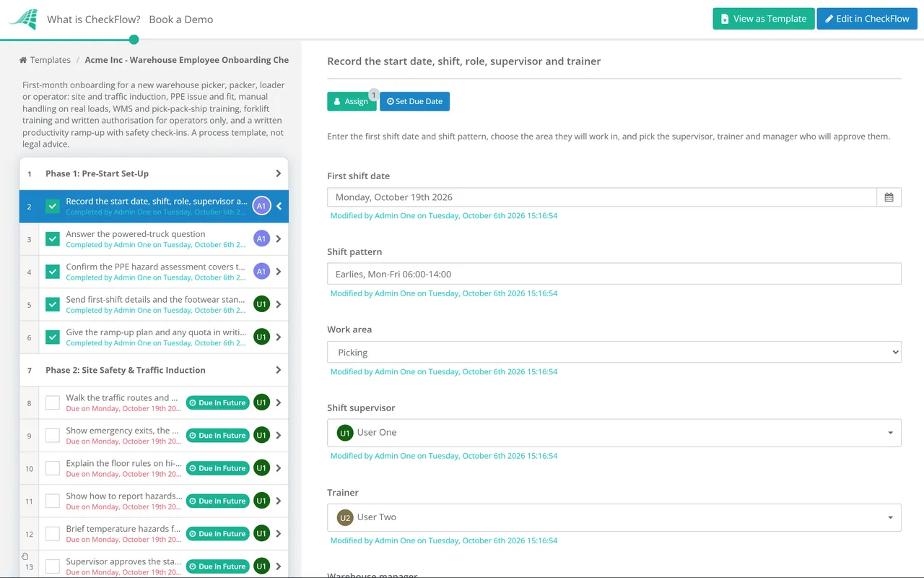The width and height of the screenshot is (924, 578).
Task: Click the U1 avatar on Send first-shift details task
Action: tap(261, 304)
